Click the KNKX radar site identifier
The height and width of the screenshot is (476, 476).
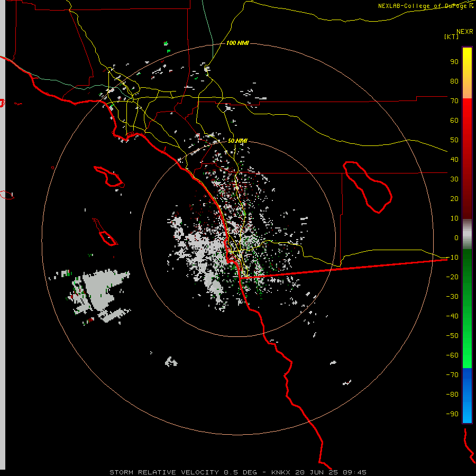tap(281, 472)
